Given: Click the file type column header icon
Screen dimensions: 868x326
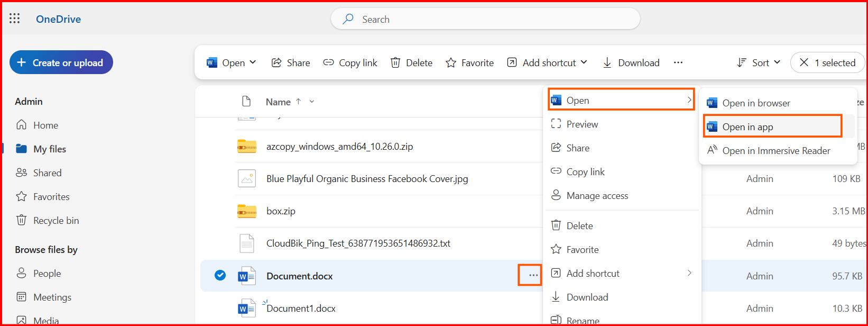Looking at the screenshot, I should pos(246,101).
